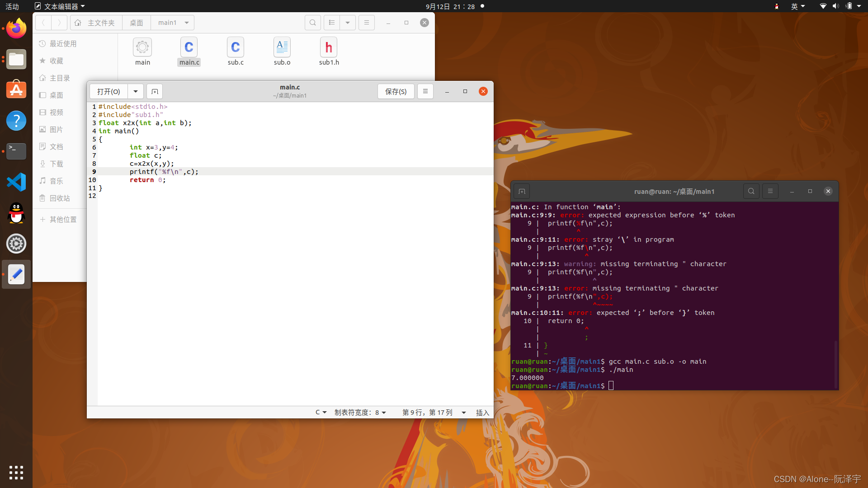The height and width of the screenshot is (488, 868).
Task: Click the new document icon in text editor
Action: click(155, 92)
